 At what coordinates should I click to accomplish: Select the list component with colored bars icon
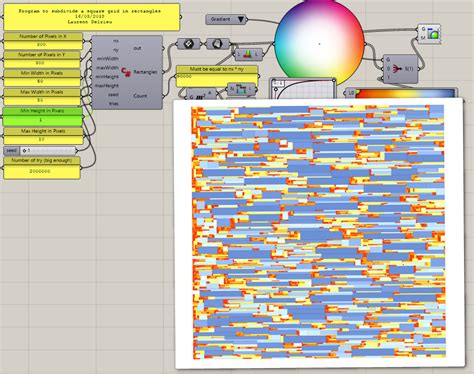pyautogui.click(x=248, y=54)
